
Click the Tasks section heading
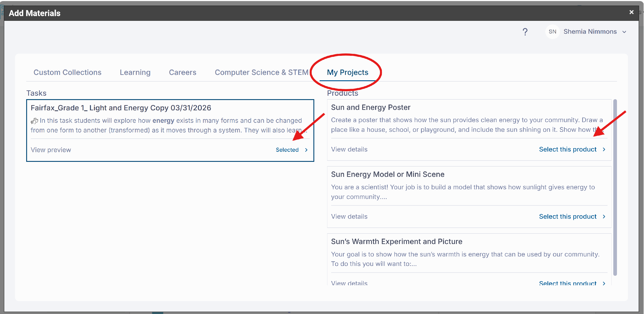click(x=36, y=93)
